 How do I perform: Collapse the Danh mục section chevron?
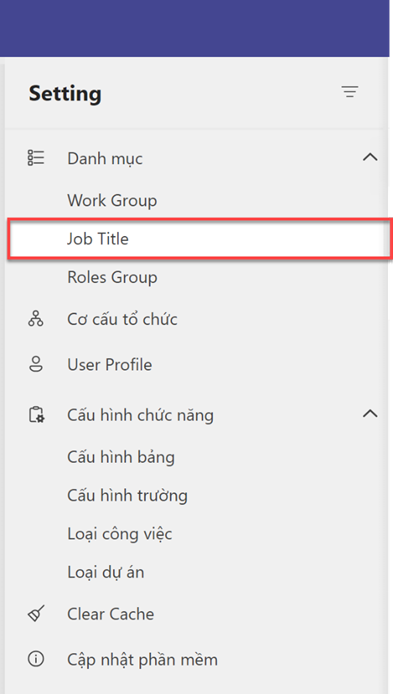pos(370,157)
